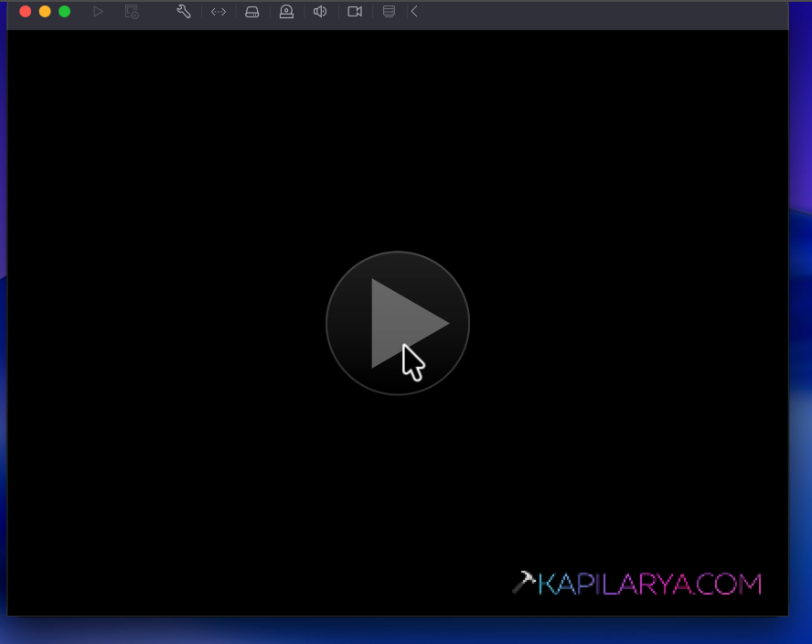Select the serial console icon
The image size is (812, 644).
point(218,12)
